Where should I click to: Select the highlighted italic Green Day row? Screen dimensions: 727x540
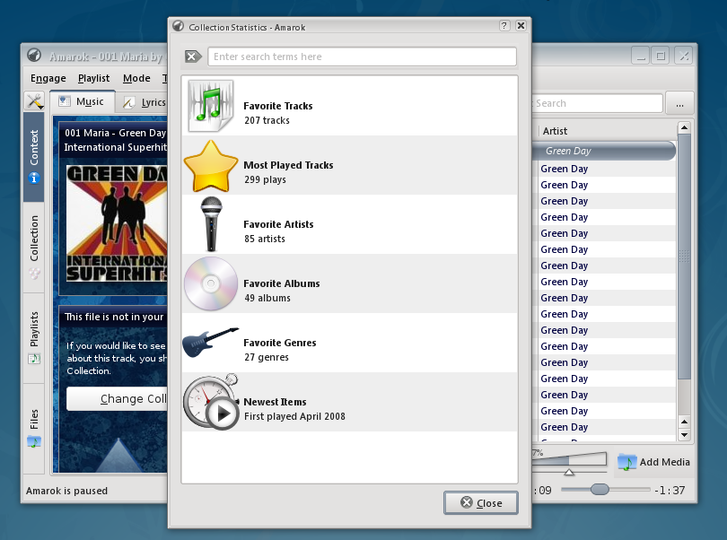(x=604, y=151)
